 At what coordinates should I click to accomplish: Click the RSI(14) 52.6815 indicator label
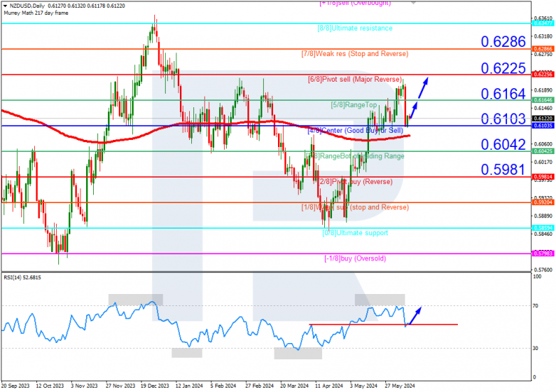click(22, 278)
